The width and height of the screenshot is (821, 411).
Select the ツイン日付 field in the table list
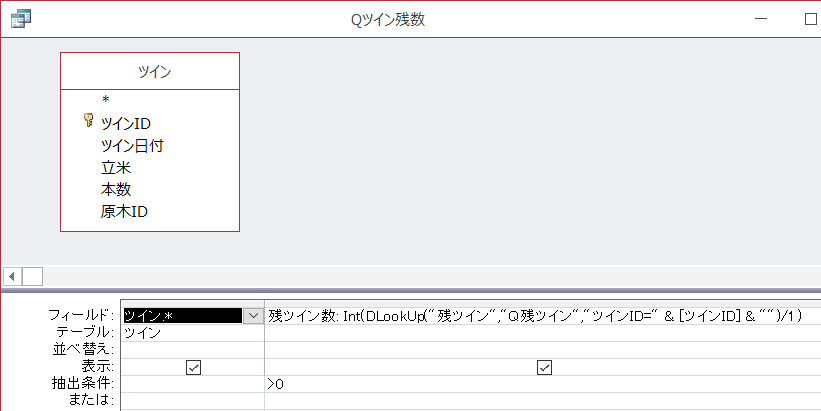tap(132, 145)
